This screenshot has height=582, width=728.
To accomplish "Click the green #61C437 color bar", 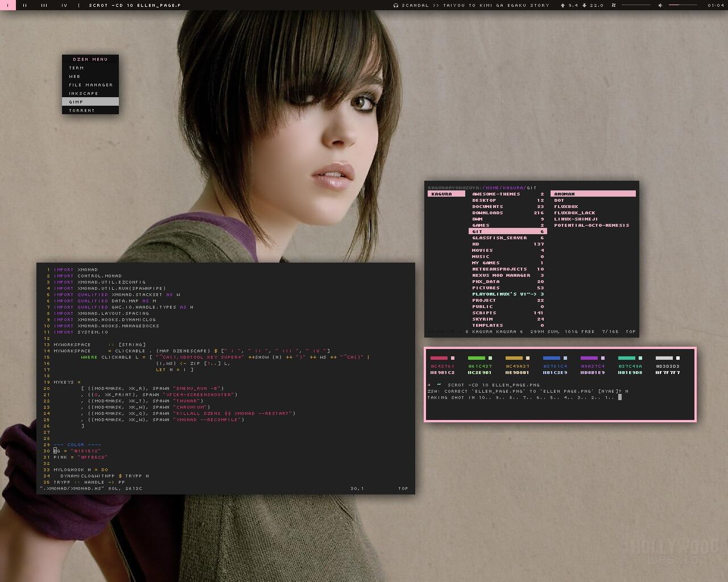I will point(477,358).
